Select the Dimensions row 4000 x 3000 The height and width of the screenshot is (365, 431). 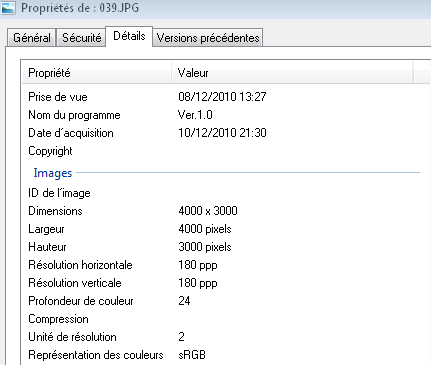pos(225,211)
